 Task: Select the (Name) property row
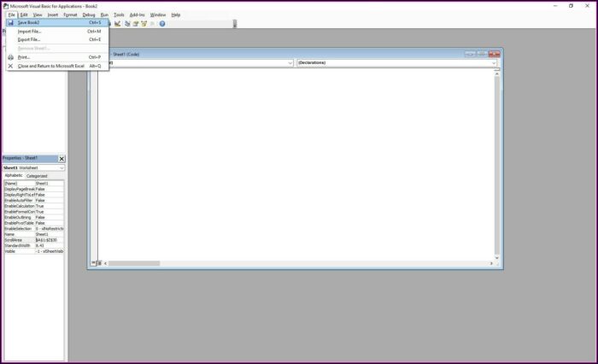coord(34,184)
